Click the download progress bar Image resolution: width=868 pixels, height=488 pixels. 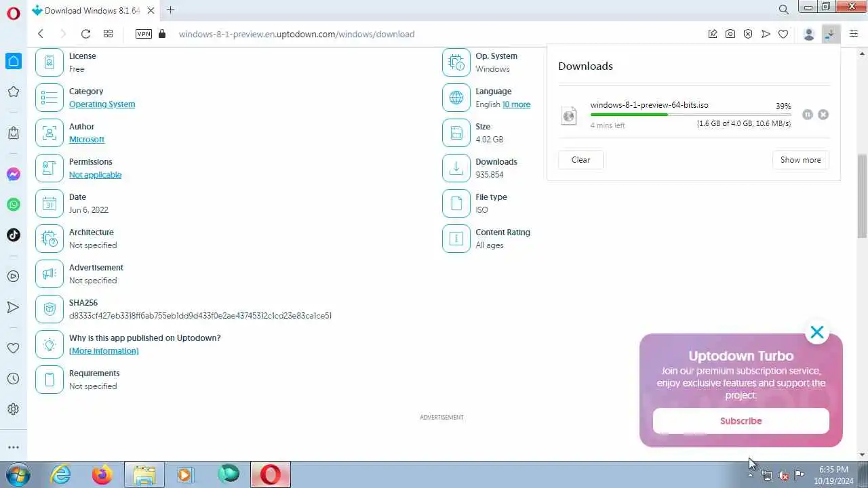point(690,115)
